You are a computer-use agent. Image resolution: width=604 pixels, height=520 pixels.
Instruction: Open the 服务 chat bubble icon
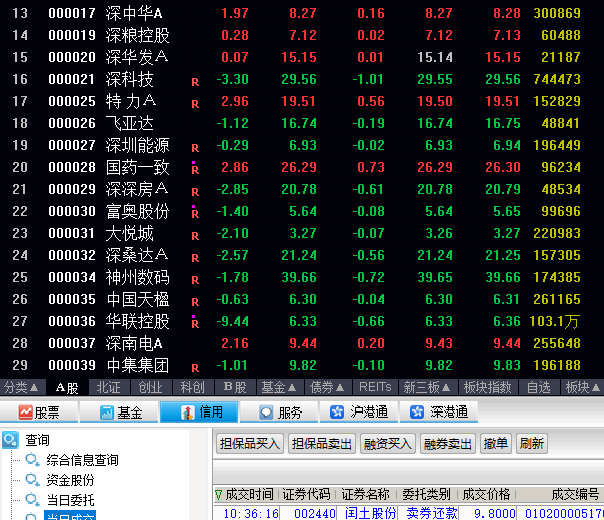point(266,412)
